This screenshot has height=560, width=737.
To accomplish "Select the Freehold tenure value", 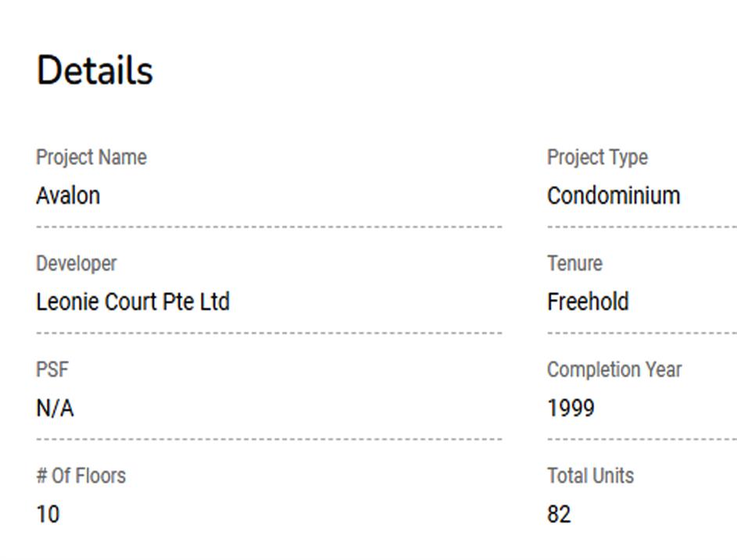I will (x=588, y=301).
